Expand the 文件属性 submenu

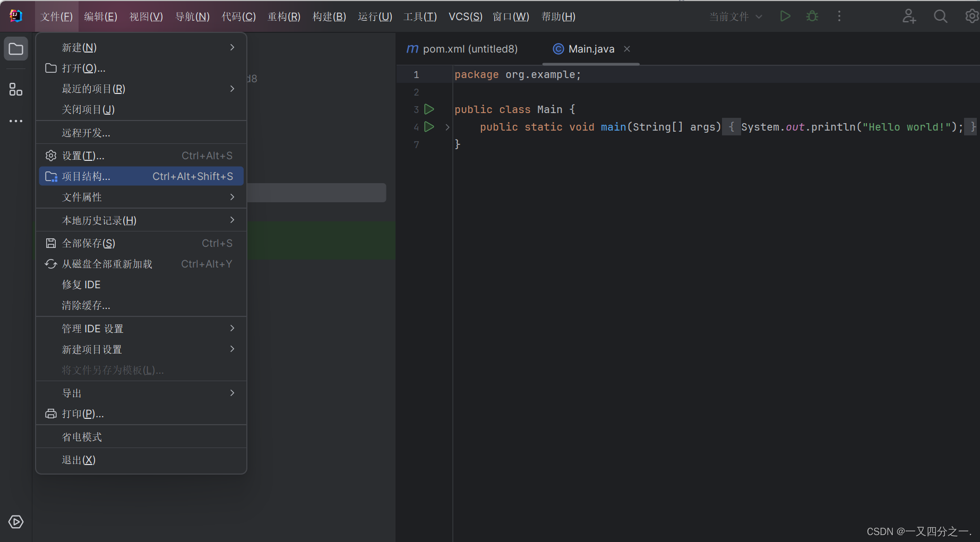141,197
